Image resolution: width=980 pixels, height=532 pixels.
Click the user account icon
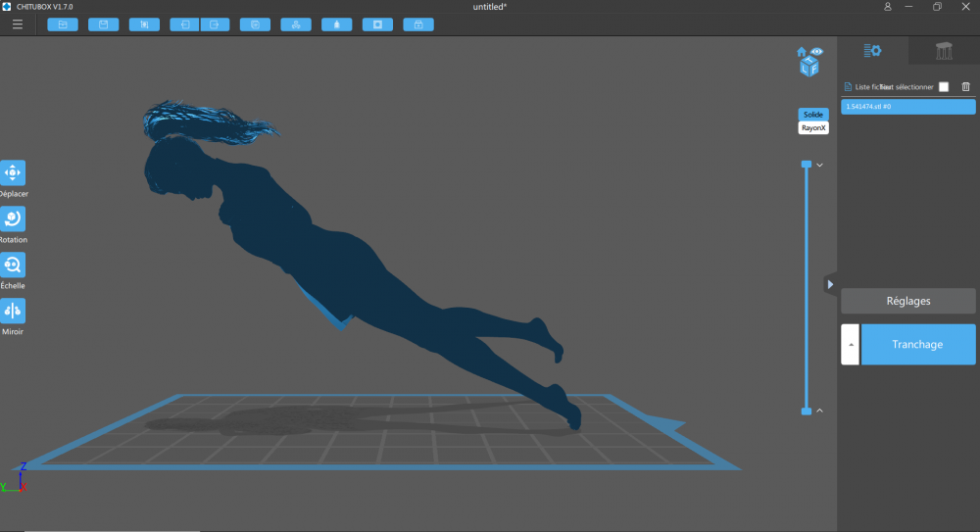pos(888,7)
